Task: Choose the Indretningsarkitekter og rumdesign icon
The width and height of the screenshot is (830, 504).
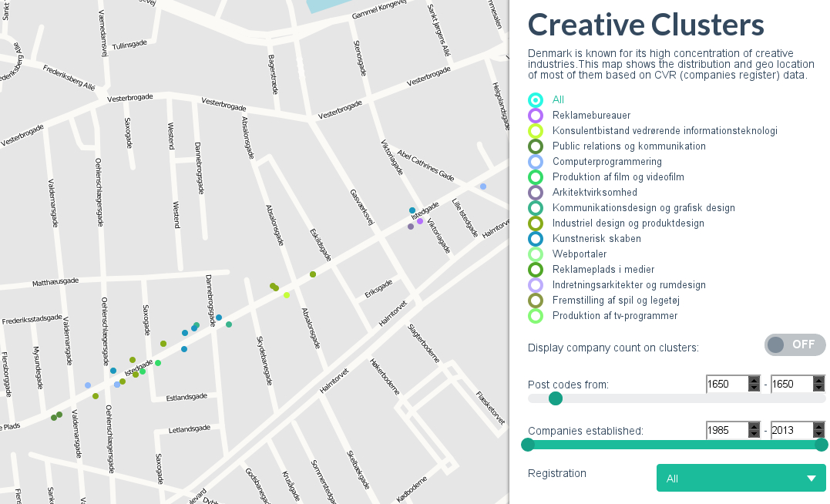Action: pyautogui.click(x=536, y=285)
